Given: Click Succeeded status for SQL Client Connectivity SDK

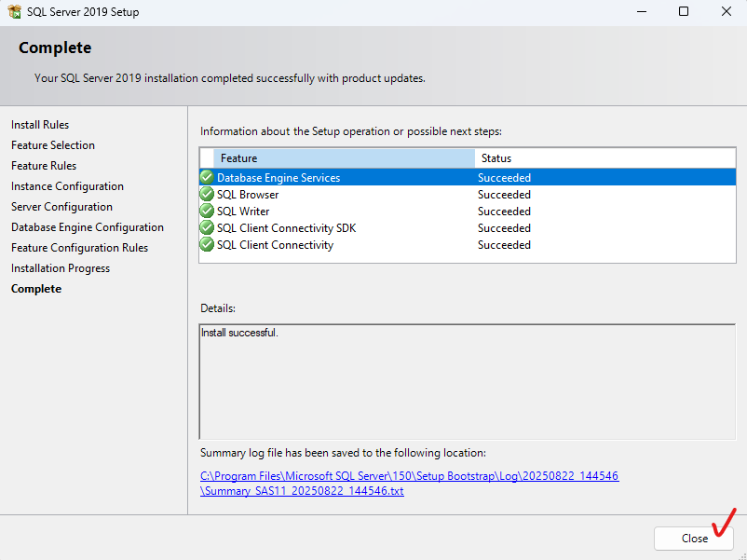Looking at the screenshot, I should click(504, 227).
